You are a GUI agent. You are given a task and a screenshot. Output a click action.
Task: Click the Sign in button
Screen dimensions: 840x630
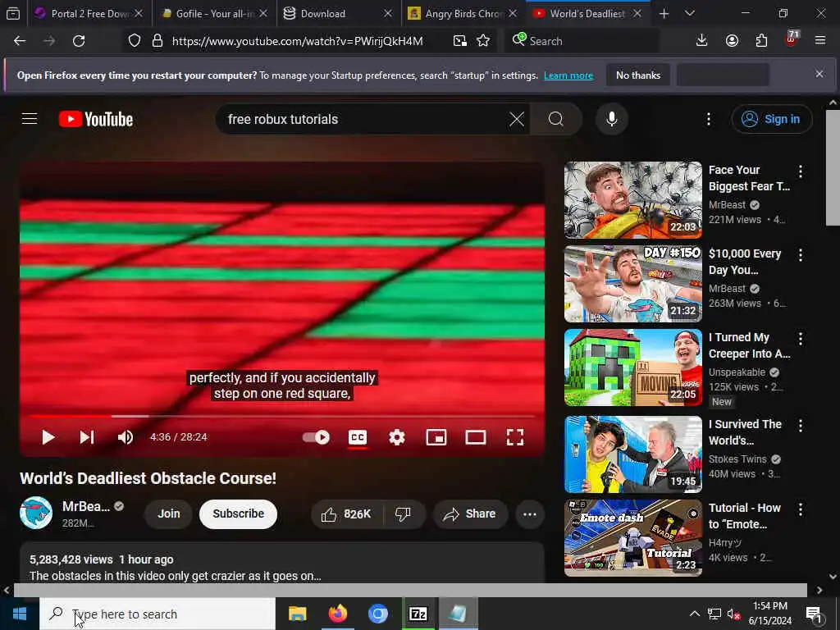pos(771,119)
